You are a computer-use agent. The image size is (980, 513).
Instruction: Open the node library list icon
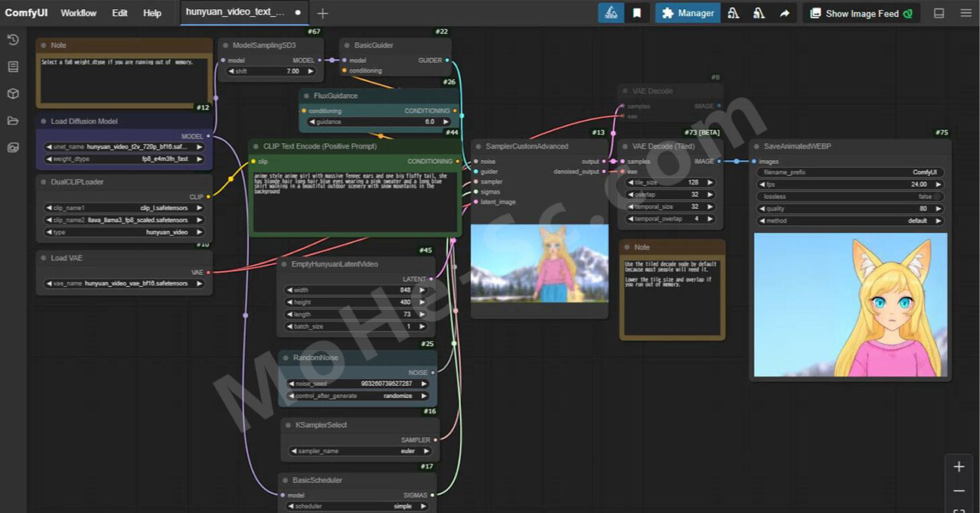(13, 67)
